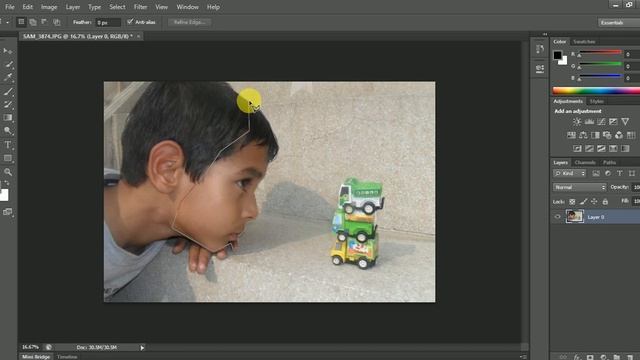Choose New selection mode

tap(21, 22)
